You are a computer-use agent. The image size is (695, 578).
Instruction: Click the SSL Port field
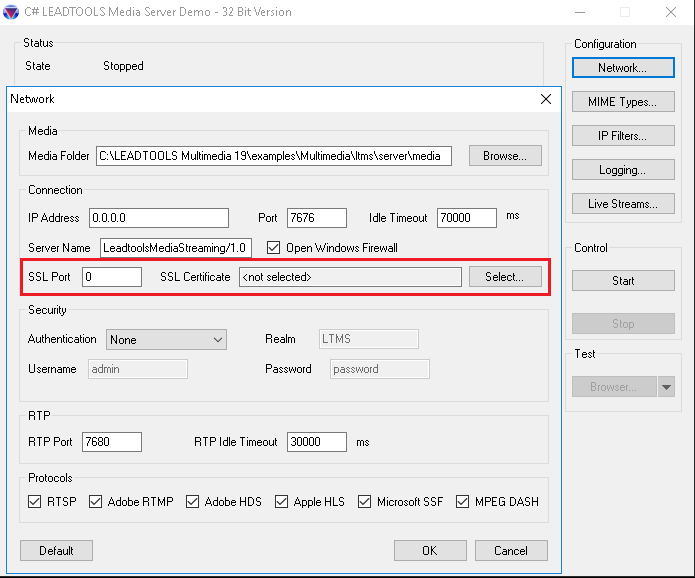[x=112, y=277]
